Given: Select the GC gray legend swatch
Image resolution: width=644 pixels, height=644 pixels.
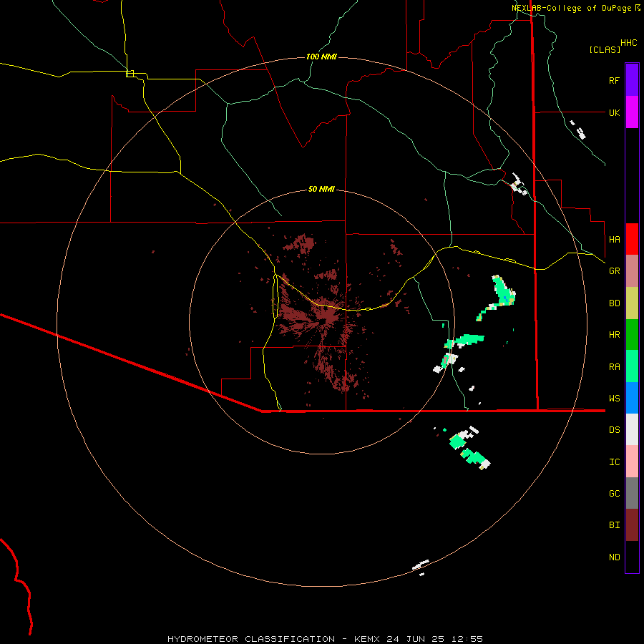Looking at the screenshot, I should click(632, 493).
